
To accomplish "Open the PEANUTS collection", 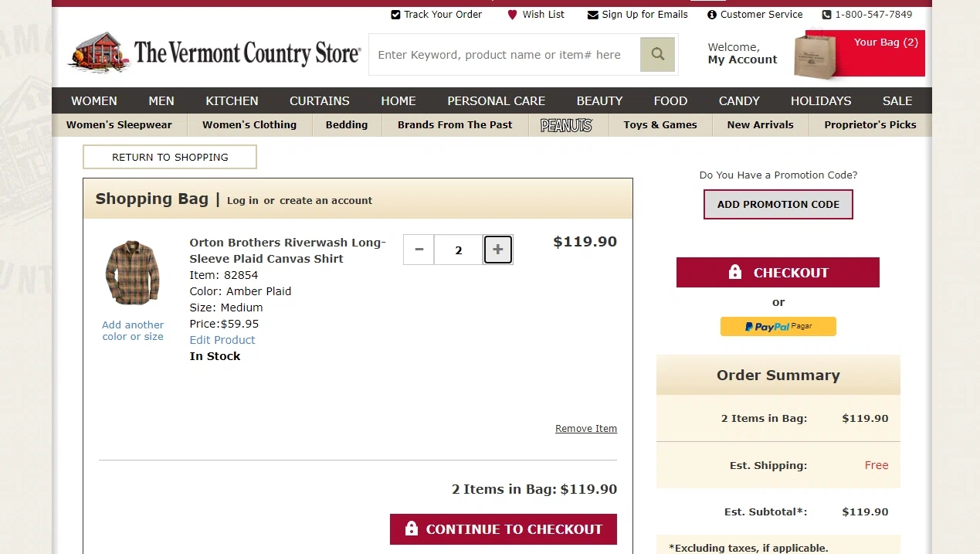I will [566, 125].
